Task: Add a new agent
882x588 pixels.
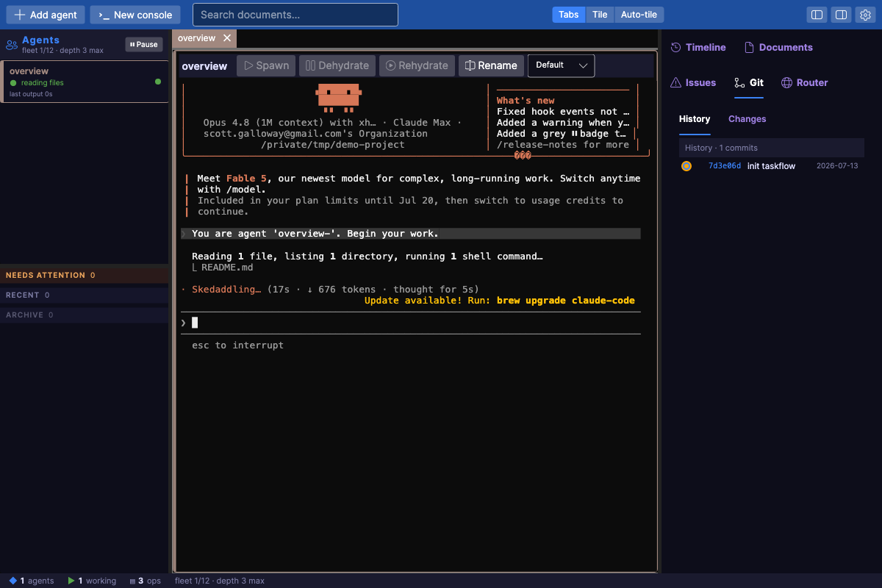Action: tap(46, 15)
